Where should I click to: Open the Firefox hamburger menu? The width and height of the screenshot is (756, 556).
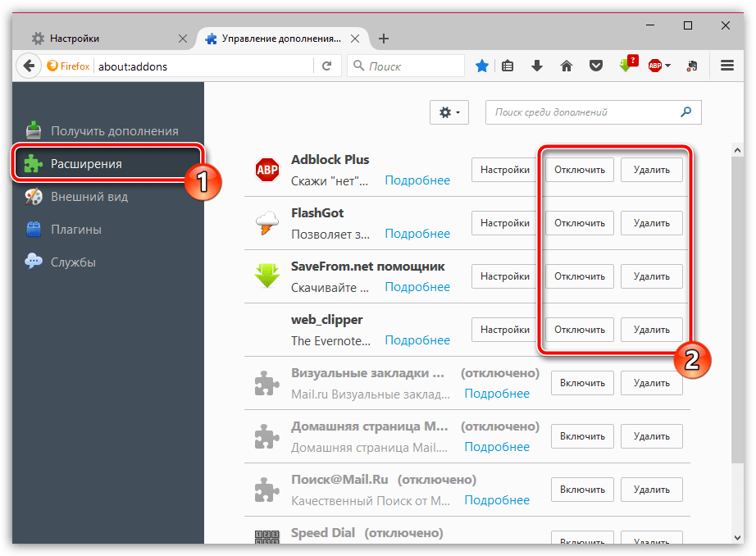pyautogui.click(x=726, y=66)
